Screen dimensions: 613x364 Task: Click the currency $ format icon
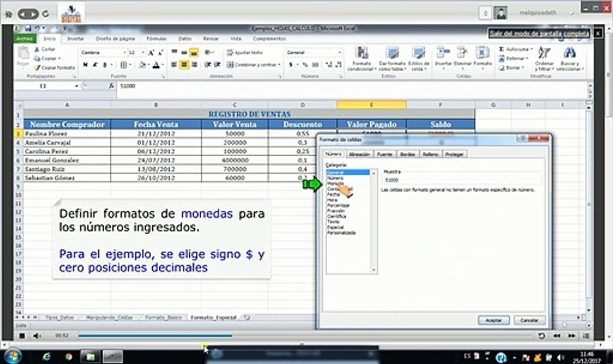[x=291, y=65]
